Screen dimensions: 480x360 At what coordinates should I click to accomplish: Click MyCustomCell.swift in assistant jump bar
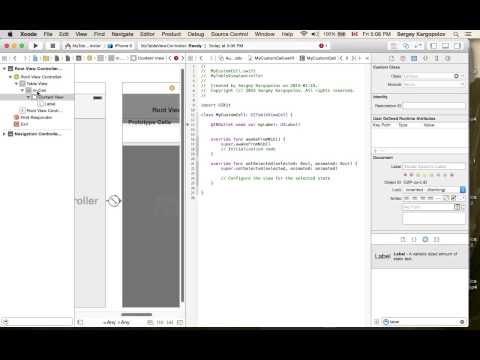(271, 58)
